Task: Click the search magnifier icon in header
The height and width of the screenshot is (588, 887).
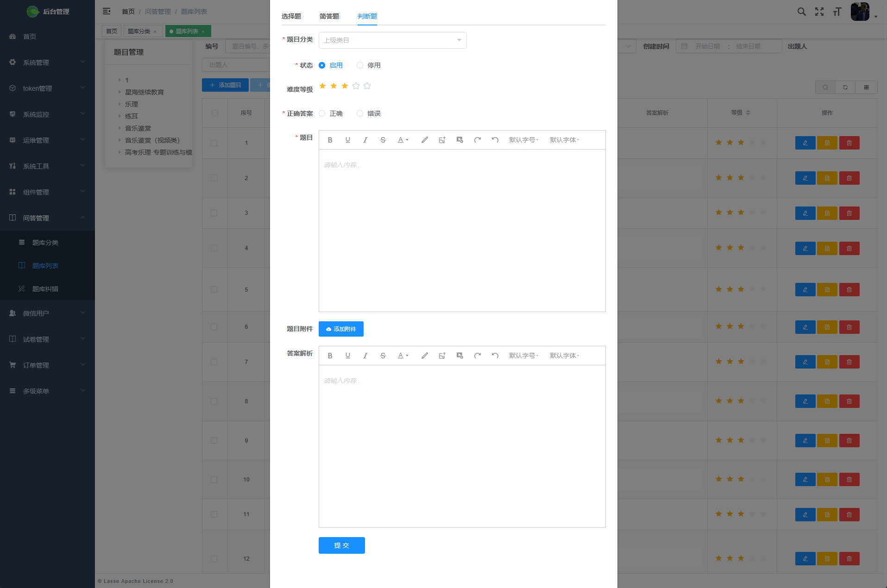Action: (x=801, y=12)
